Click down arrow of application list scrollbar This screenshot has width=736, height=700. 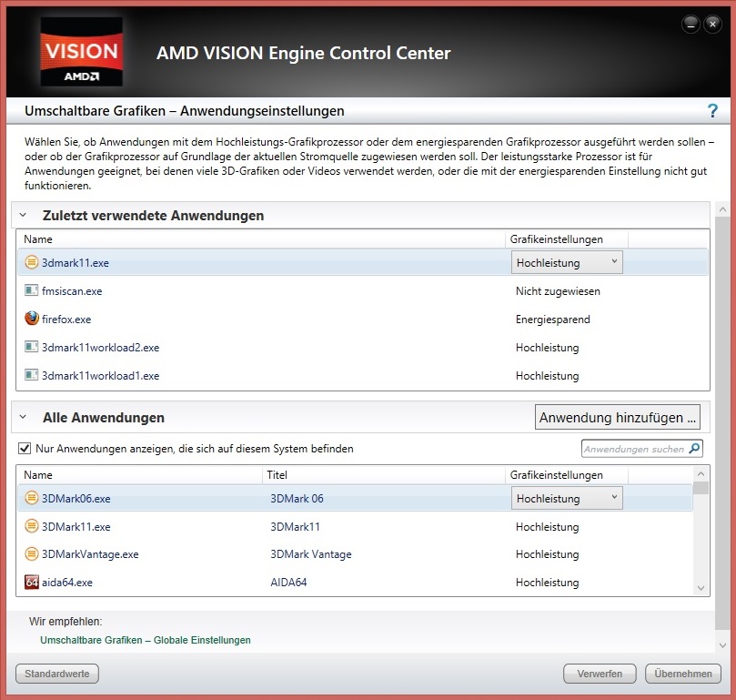click(701, 588)
